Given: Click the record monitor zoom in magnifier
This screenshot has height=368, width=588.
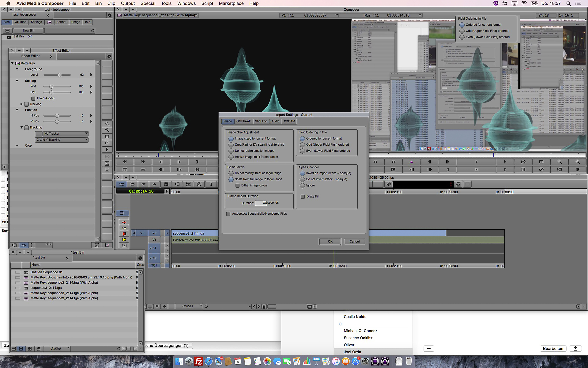Looking at the screenshot, I should [x=578, y=162].
